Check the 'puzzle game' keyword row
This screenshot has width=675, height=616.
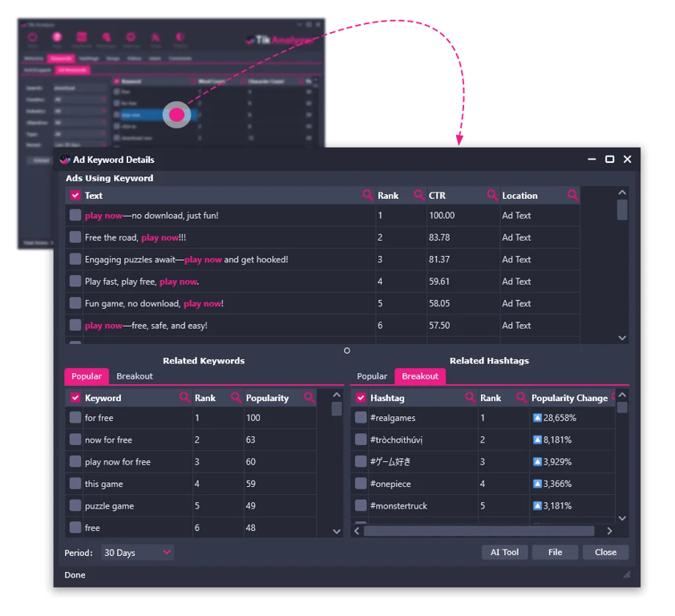point(75,505)
